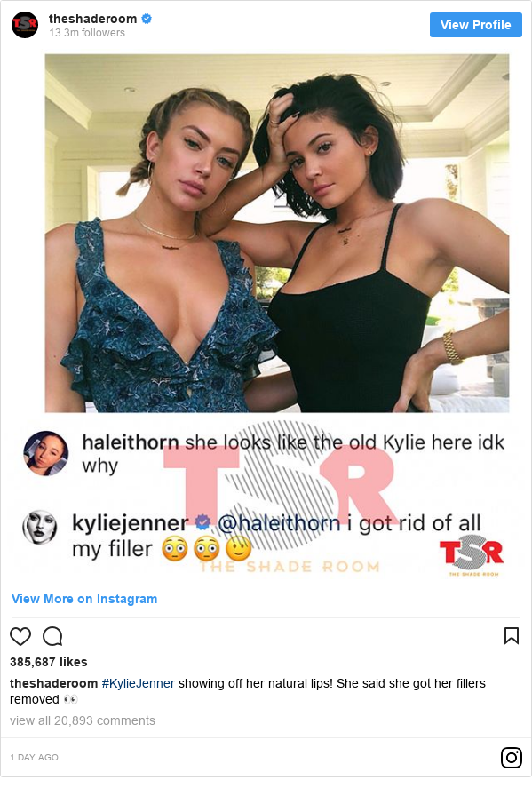Click the TSR watermark logo in the screenshot
Image resolution: width=532 pixels, height=788 pixels.
coord(472,556)
